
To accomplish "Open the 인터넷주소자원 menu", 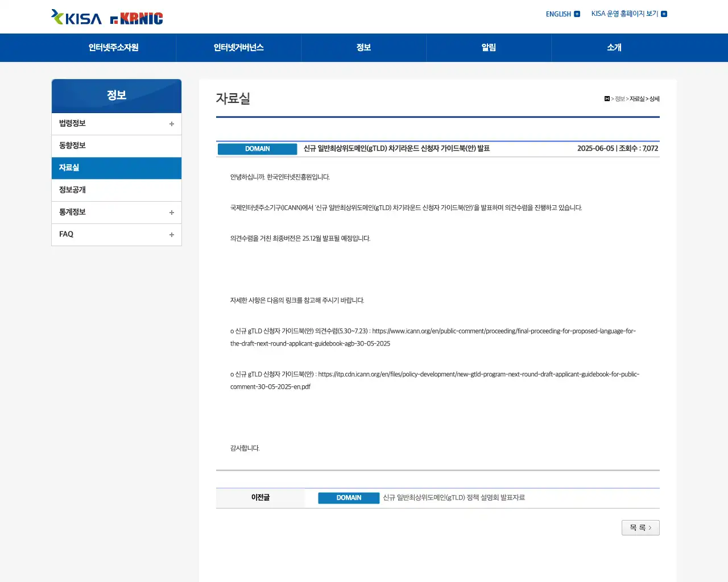I will (x=114, y=48).
